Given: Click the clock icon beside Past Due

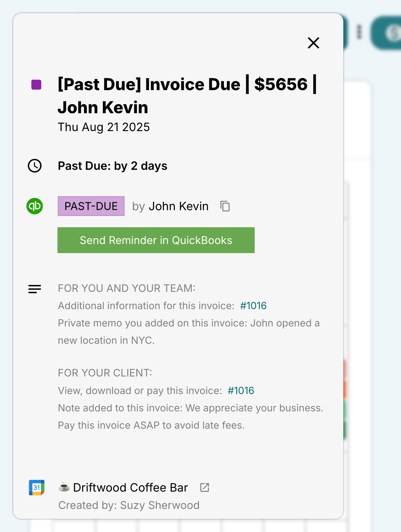Looking at the screenshot, I should pos(35,166).
